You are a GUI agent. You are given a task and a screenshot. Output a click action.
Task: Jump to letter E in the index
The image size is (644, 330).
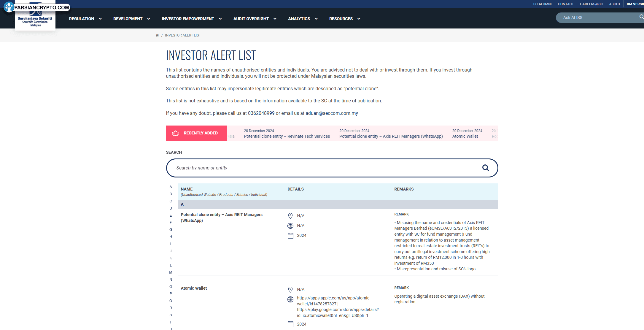pos(171,215)
